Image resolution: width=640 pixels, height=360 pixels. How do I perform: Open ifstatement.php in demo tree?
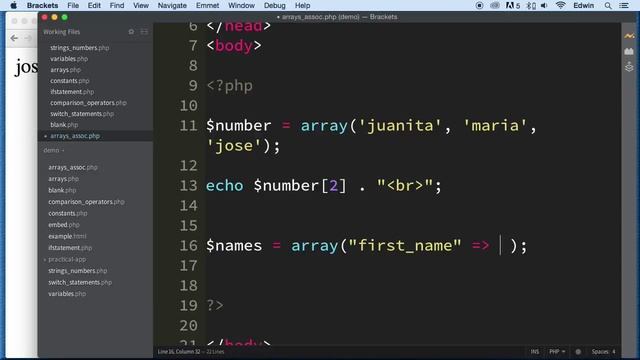pyautogui.click(x=70, y=247)
